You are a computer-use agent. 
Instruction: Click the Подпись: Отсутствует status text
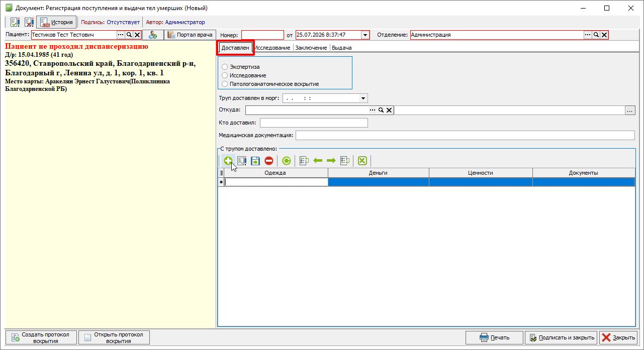(x=110, y=22)
